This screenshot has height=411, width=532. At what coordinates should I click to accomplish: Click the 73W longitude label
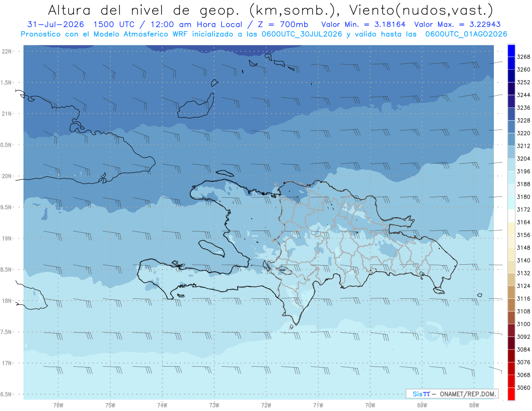click(214, 405)
